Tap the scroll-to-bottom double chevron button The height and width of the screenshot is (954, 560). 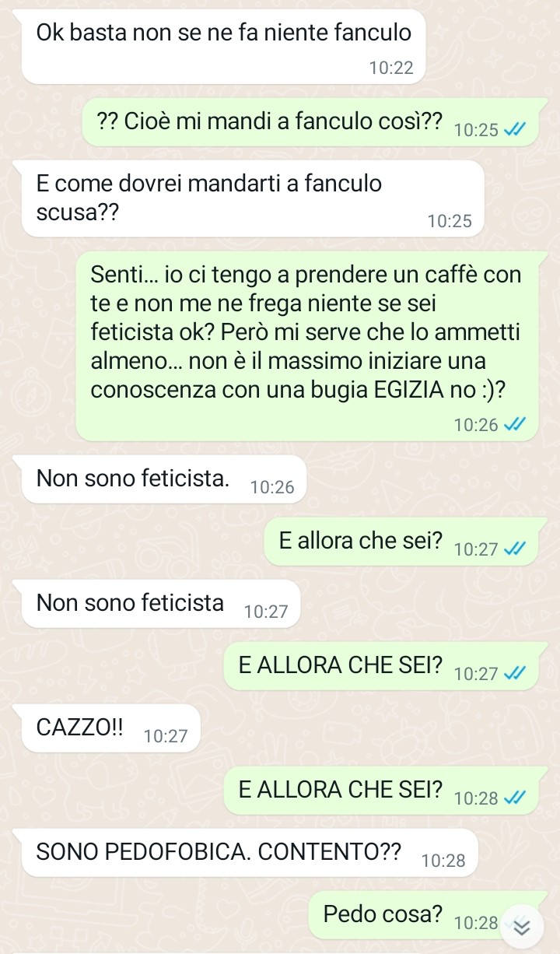522,927
